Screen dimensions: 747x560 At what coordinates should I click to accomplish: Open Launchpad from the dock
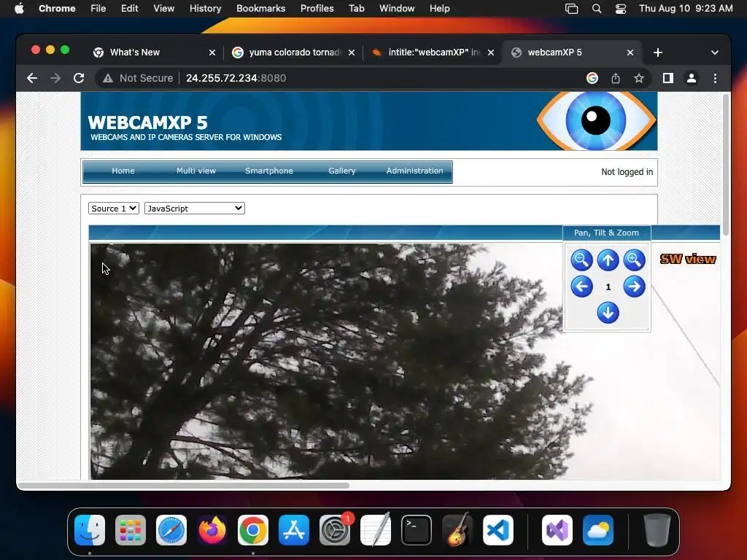tap(131, 530)
